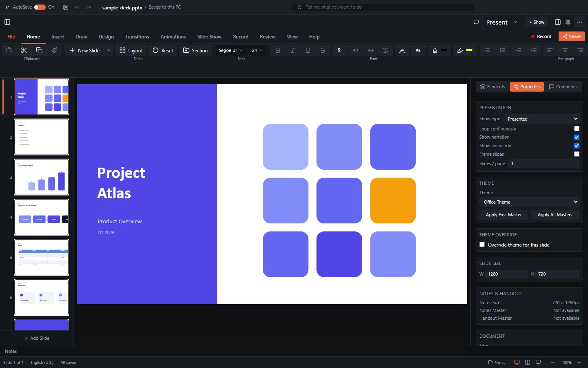Open the Animations tab

(173, 37)
